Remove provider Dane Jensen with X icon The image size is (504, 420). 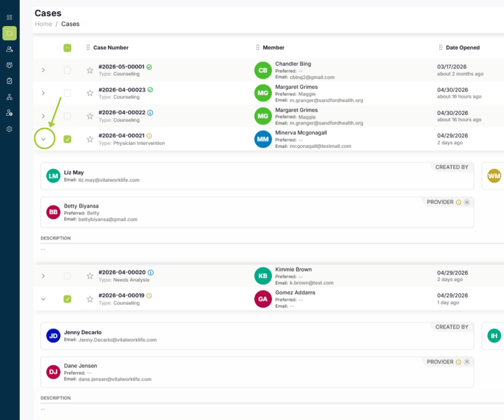467,362
